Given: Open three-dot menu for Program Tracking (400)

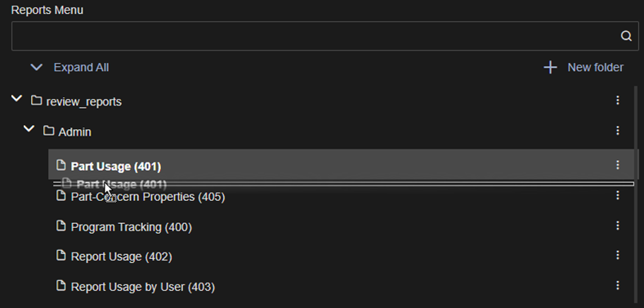Looking at the screenshot, I should (x=618, y=225).
